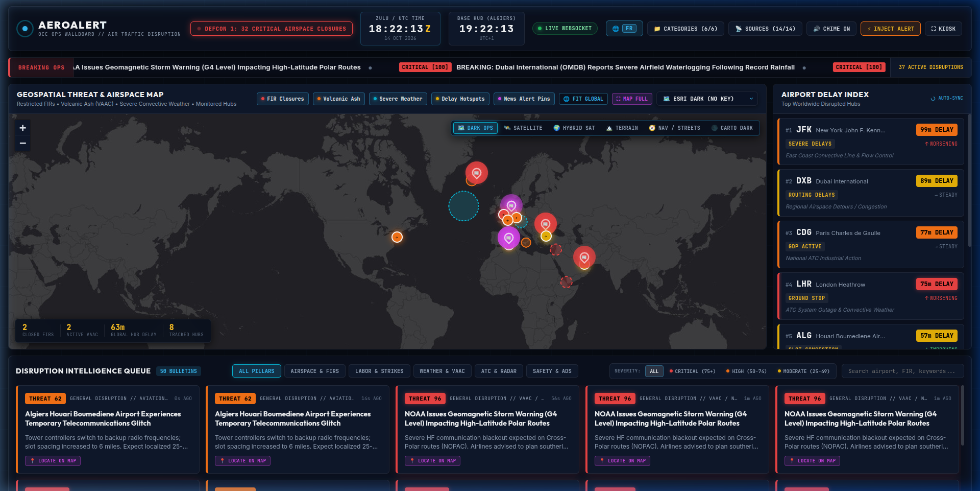The height and width of the screenshot is (491, 980).
Task: Switch basemap to Terrain
Action: pyautogui.click(x=622, y=128)
